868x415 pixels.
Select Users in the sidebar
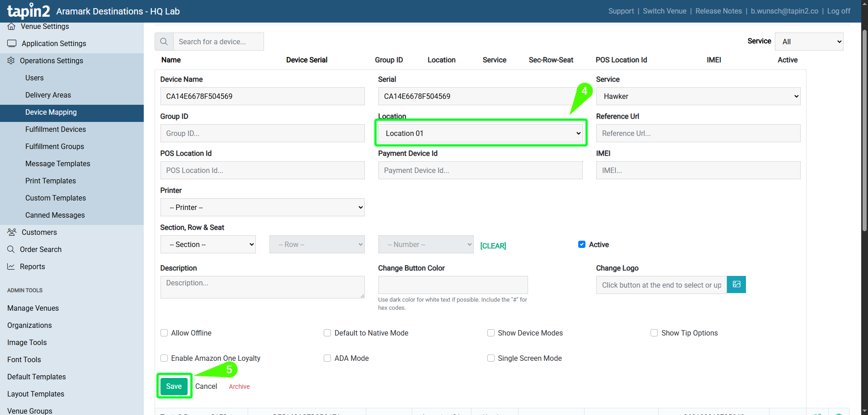tap(34, 78)
